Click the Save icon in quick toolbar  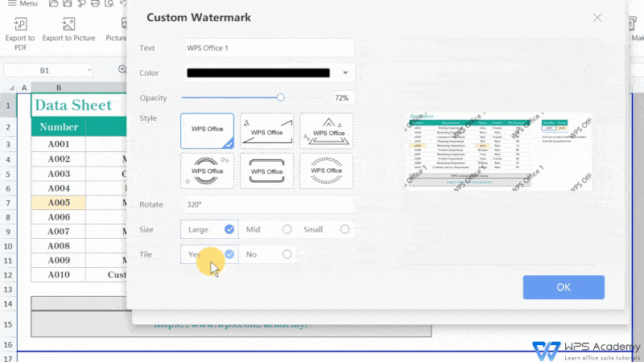(68, 3)
